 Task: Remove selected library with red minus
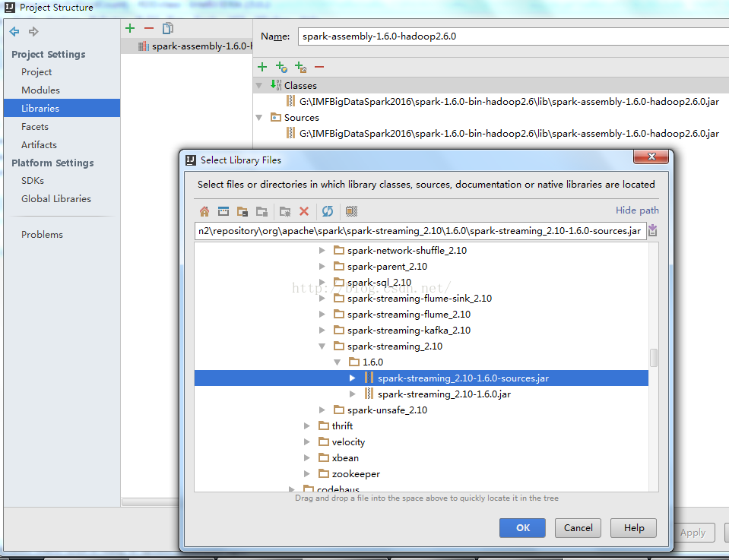(149, 28)
